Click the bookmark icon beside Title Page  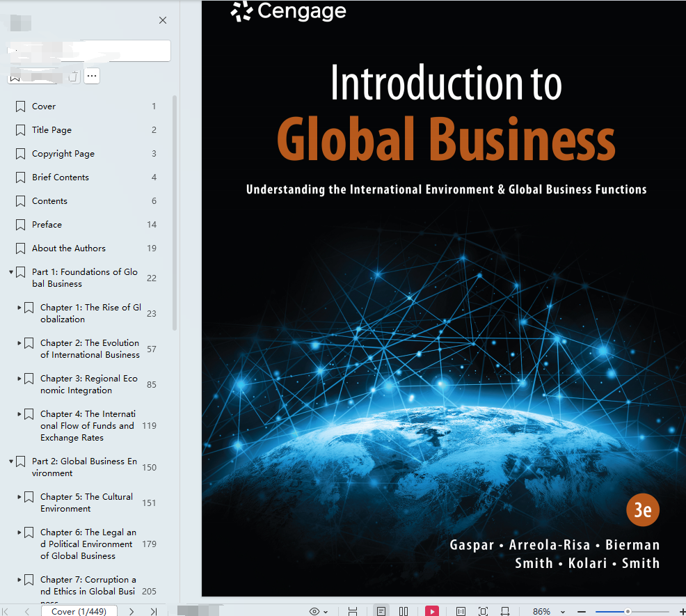[20, 130]
